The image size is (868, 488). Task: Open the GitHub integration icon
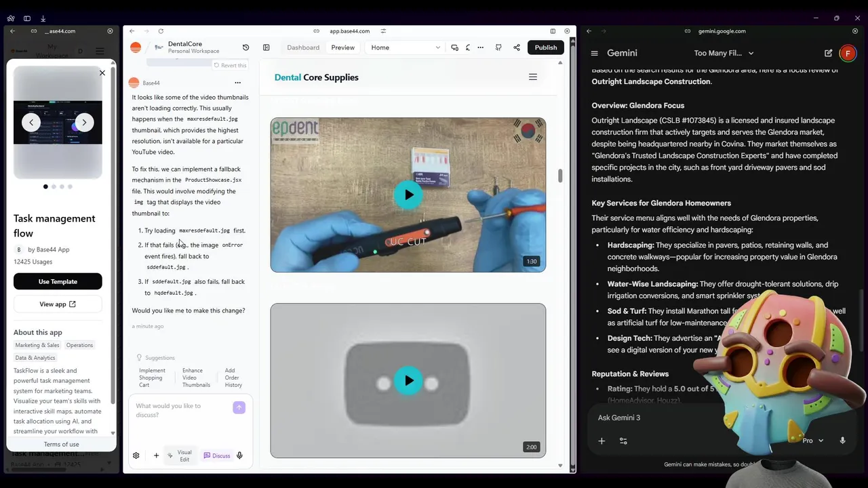[x=498, y=47]
